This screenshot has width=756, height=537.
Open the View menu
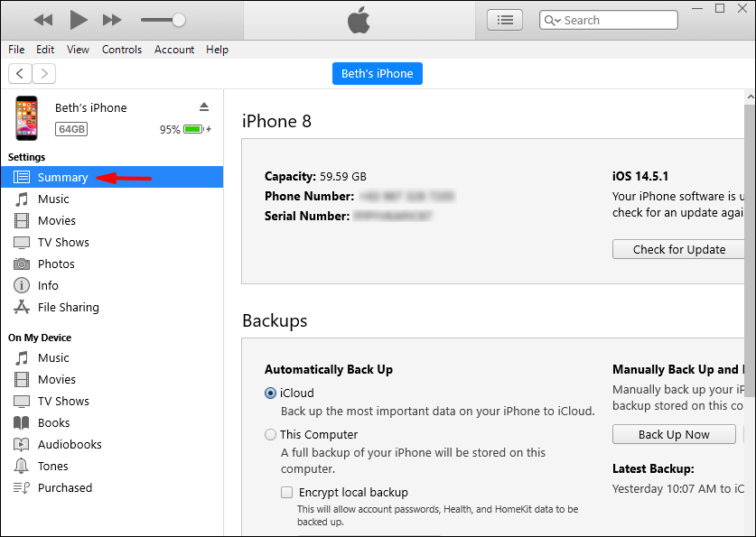pyautogui.click(x=78, y=50)
